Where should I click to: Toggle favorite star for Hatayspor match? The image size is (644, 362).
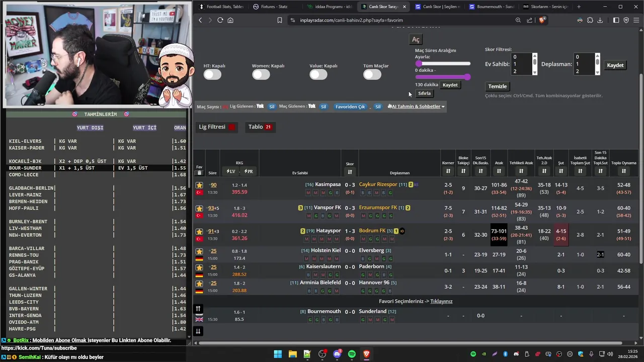tap(199, 231)
